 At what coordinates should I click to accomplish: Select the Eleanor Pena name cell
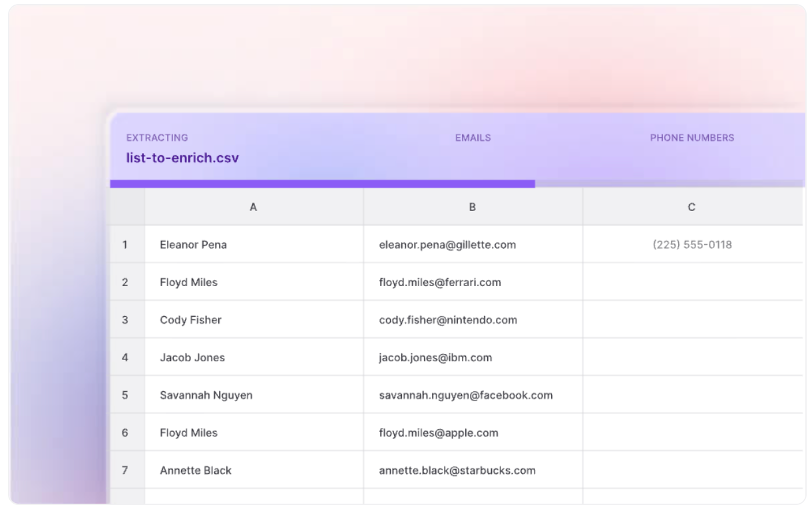pos(193,245)
